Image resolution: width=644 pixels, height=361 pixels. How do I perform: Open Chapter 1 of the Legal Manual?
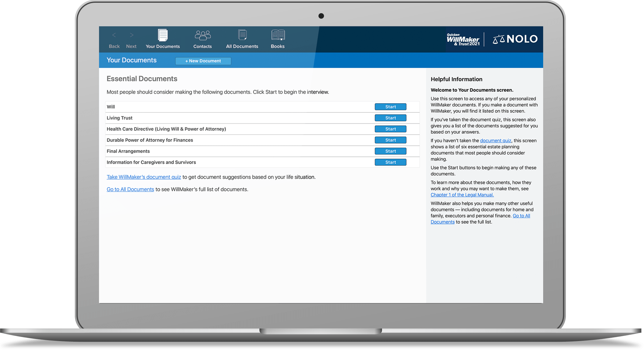(462, 195)
